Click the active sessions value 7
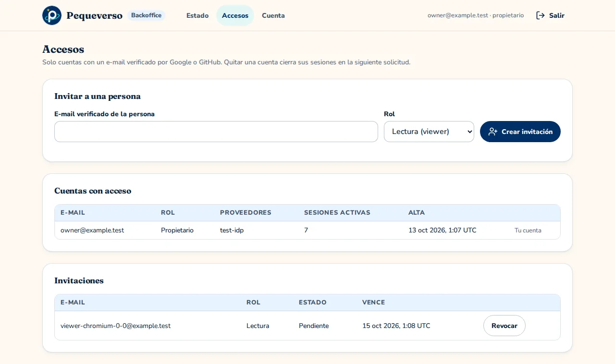The image size is (615, 364). (306, 230)
